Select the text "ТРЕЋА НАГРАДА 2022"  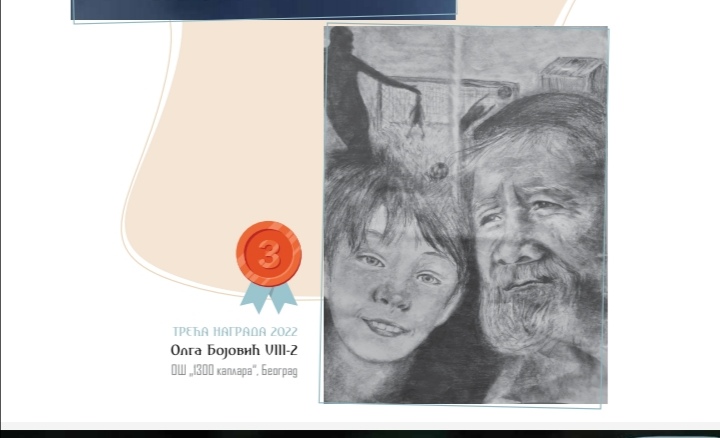(x=235, y=331)
